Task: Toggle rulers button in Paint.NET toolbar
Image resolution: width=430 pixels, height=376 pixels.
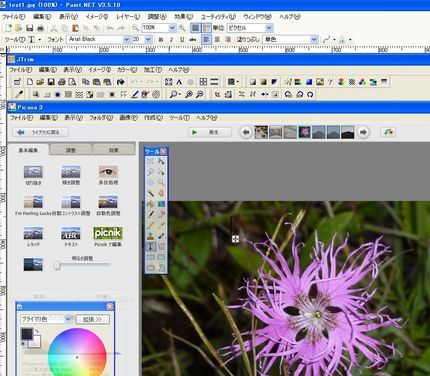Action: 206,28
